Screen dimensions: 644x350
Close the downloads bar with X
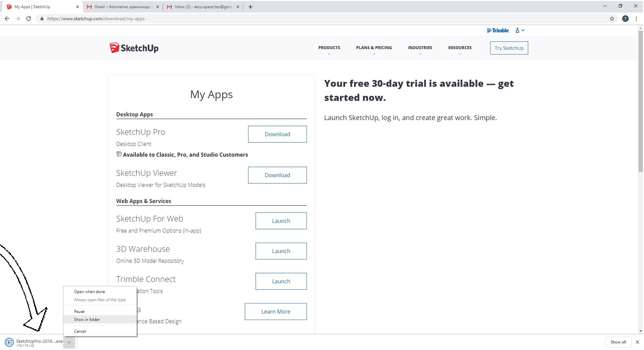click(x=637, y=342)
